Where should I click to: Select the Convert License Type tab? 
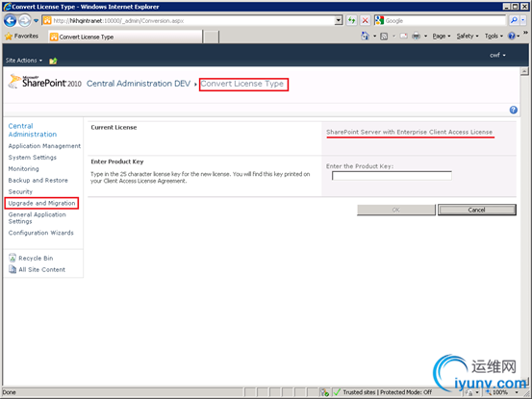(125, 37)
